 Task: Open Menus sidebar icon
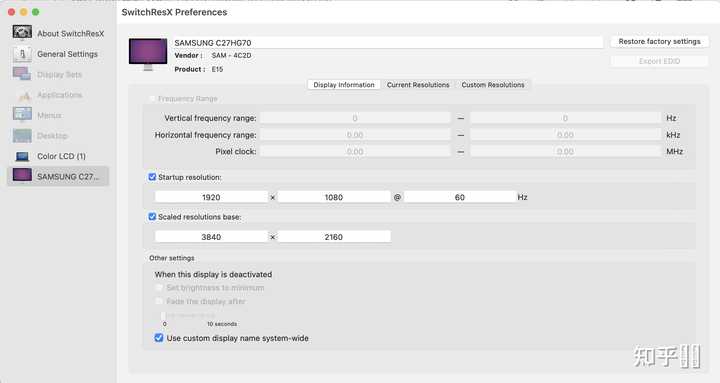click(x=22, y=114)
